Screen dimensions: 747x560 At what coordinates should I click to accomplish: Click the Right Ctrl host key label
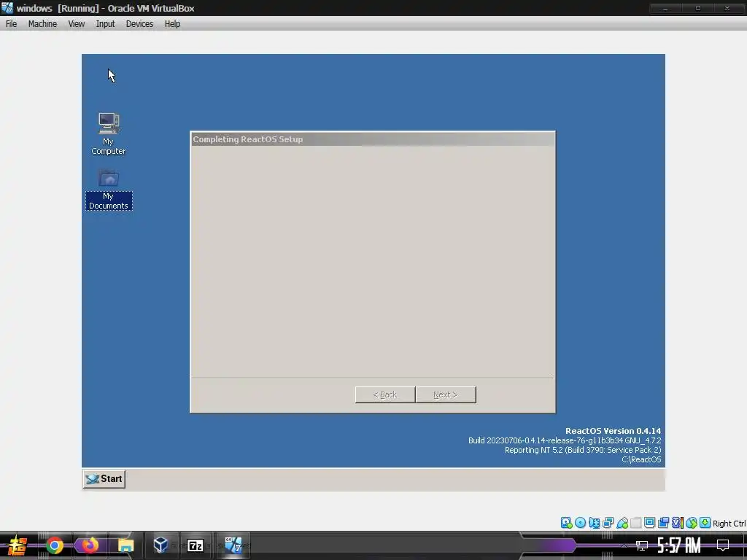point(729,524)
